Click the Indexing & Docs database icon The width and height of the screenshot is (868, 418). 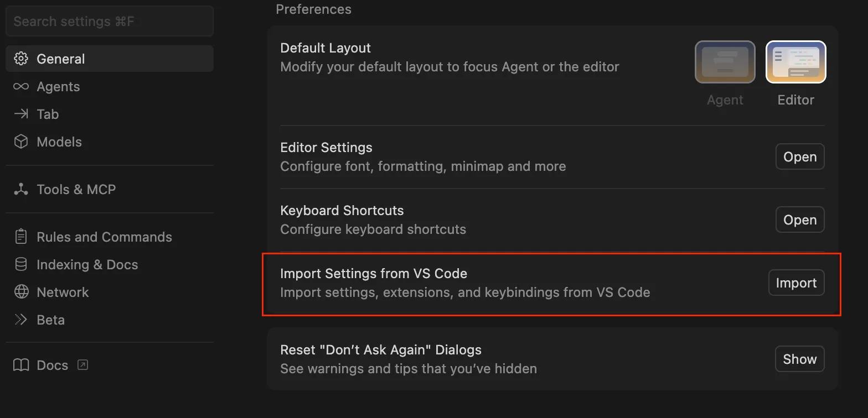pos(21,264)
